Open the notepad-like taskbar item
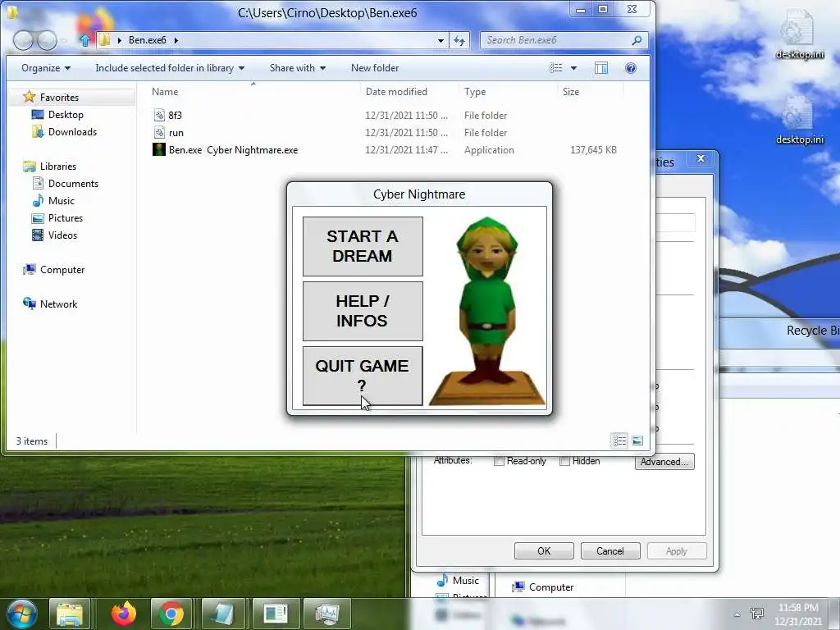This screenshot has width=840, height=630. coord(223,614)
